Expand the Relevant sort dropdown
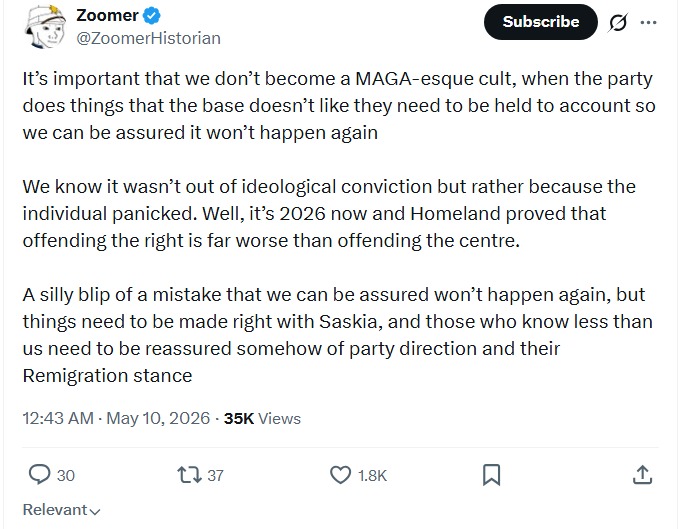 [x=61, y=510]
